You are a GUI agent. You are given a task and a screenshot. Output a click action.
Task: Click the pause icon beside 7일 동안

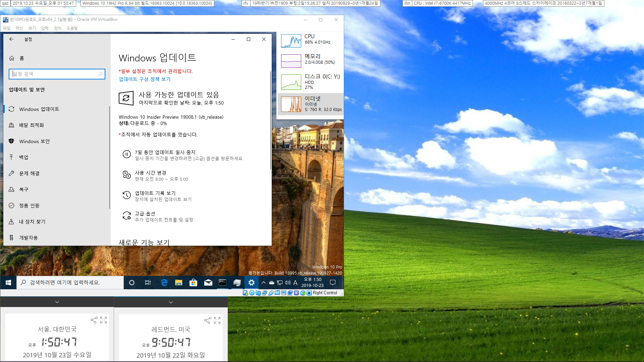(x=126, y=154)
